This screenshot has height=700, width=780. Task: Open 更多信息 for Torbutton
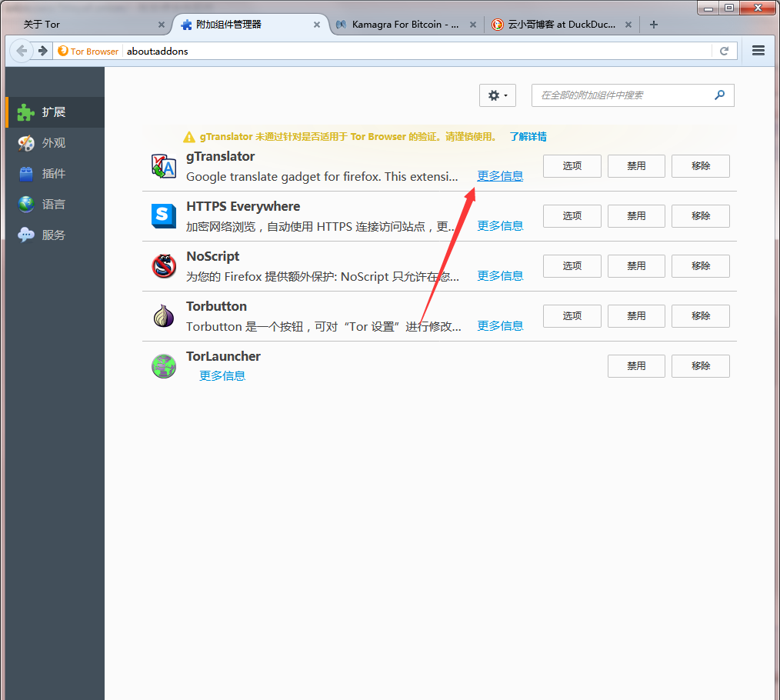click(500, 326)
